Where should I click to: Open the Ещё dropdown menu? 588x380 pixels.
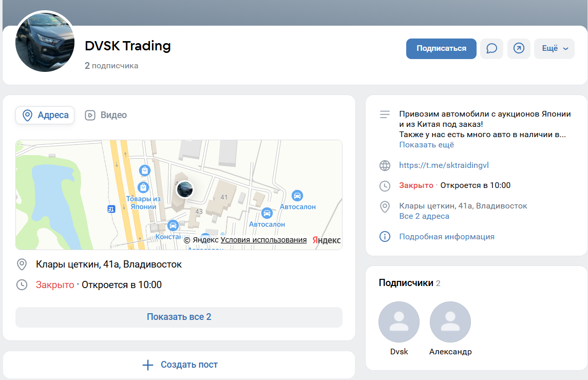[554, 49]
